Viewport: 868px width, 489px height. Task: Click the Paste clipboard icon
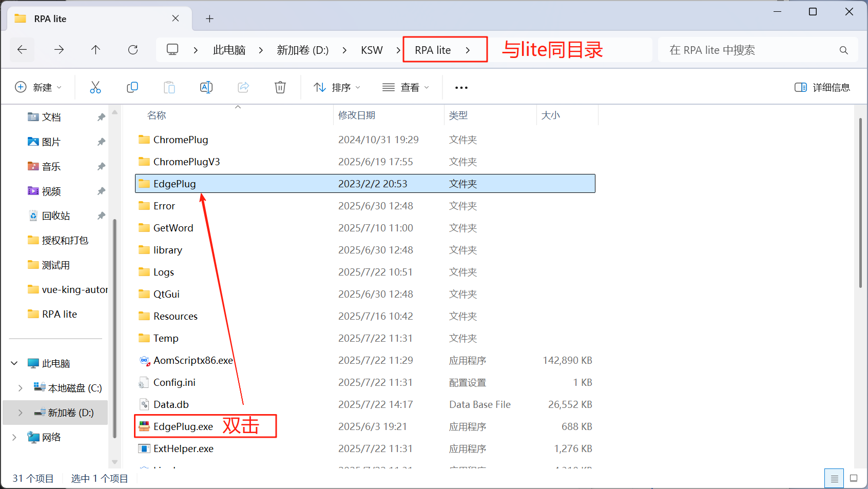tap(169, 87)
